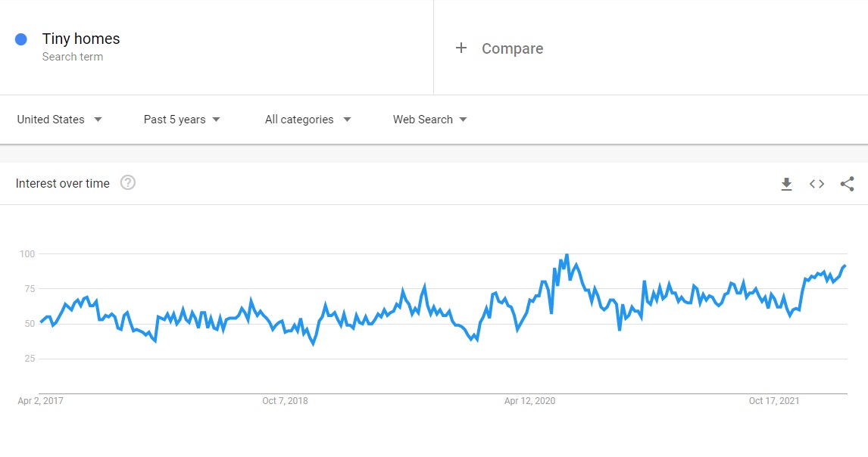Expand the All categories dropdown

(308, 120)
